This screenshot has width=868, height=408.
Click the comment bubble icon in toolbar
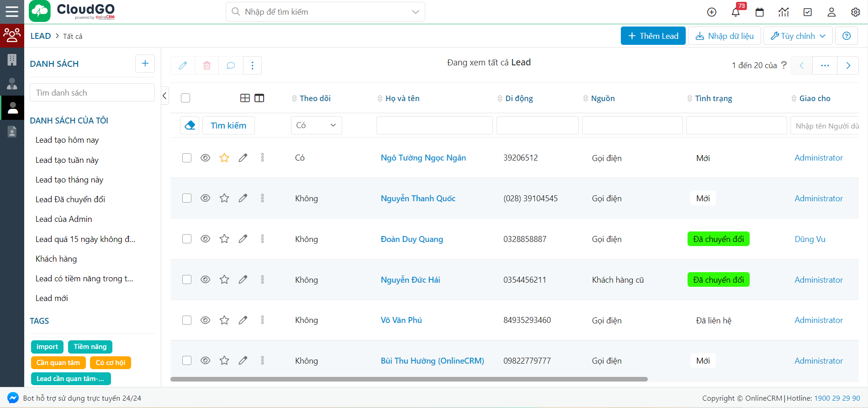pyautogui.click(x=231, y=65)
